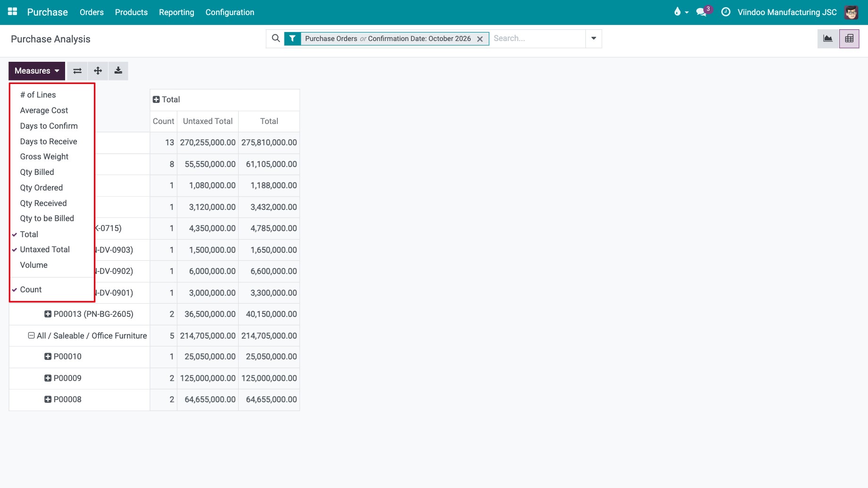
Task: Open the user avatar menu
Action: 851,12
